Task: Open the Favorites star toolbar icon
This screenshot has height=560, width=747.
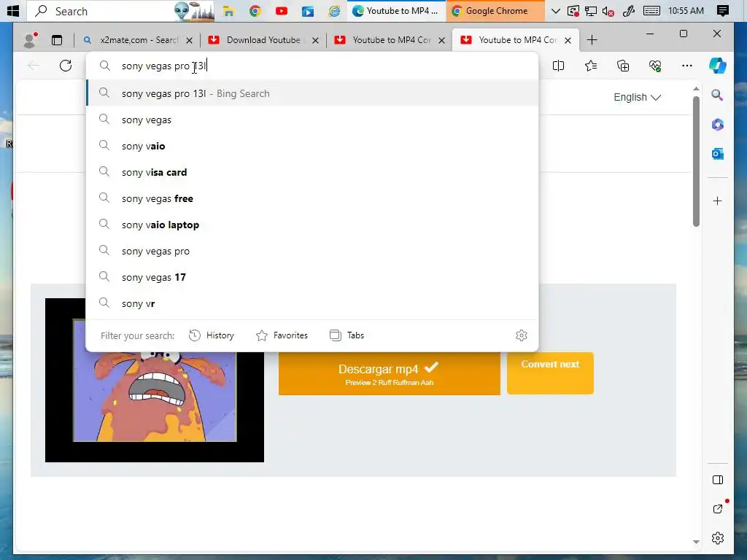Action: pyautogui.click(x=591, y=66)
